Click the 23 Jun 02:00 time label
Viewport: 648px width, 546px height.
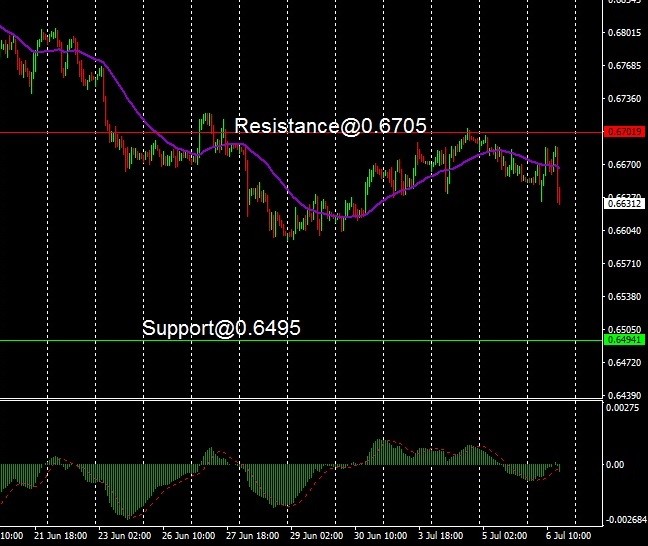coord(124,536)
